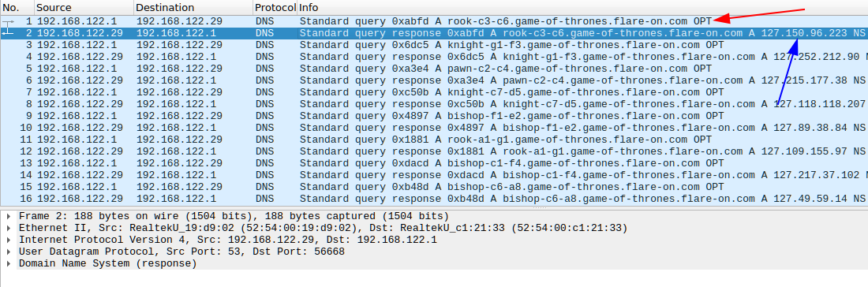Sort packets by No. column header
Image resolution: width=868 pixels, height=287 pixels.
click(x=17, y=8)
